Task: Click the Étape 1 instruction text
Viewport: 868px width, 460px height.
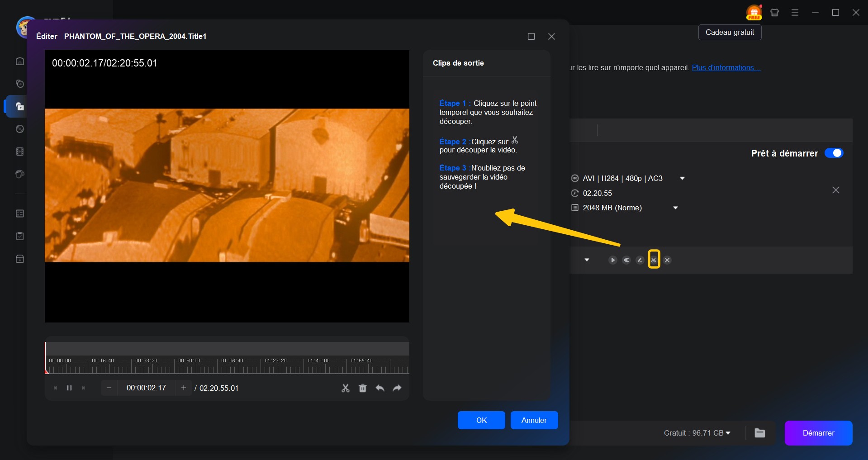Action: pyautogui.click(x=488, y=112)
